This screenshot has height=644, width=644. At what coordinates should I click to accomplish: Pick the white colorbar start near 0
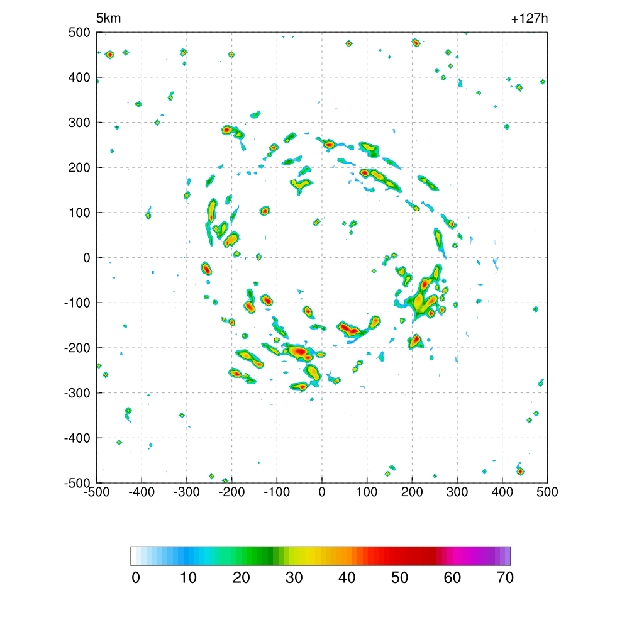[x=134, y=556]
